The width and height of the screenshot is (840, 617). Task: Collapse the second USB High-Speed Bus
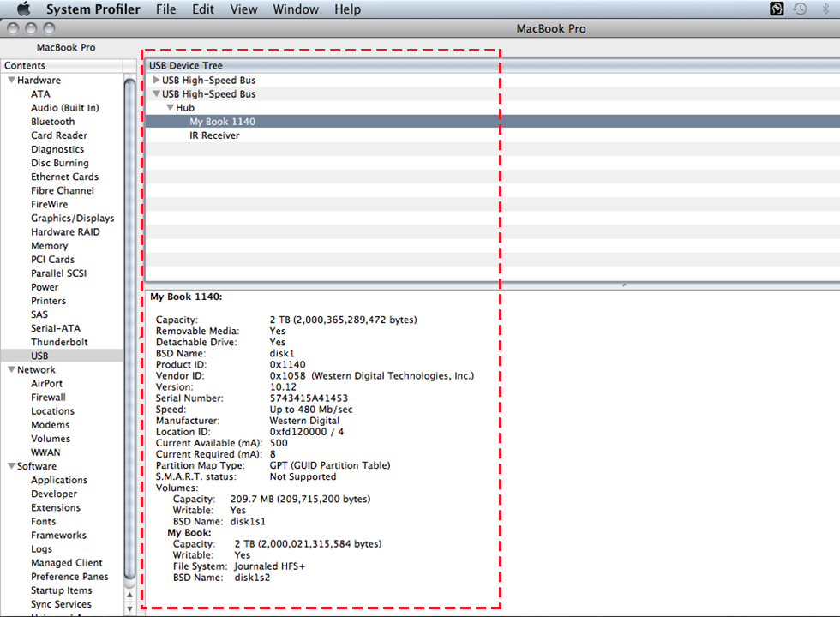click(x=156, y=93)
